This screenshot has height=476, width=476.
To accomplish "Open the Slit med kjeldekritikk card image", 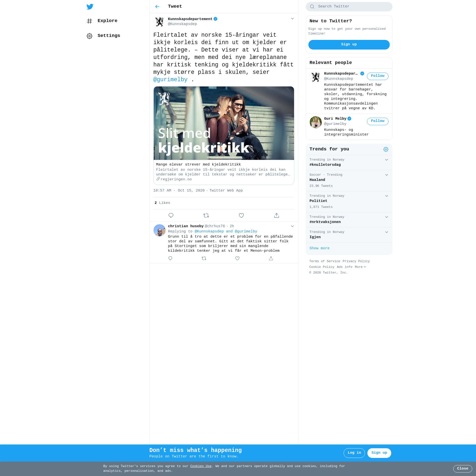I will (224, 123).
